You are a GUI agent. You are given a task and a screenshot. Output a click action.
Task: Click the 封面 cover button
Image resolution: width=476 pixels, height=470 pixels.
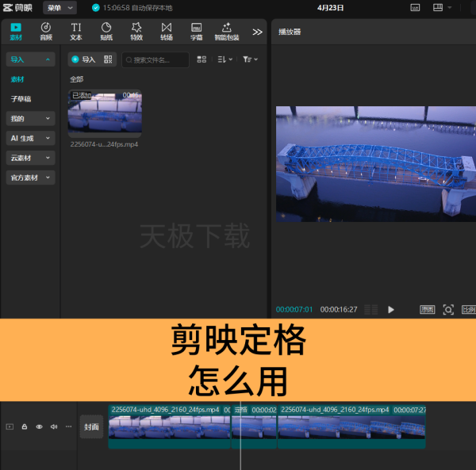coord(91,427)
